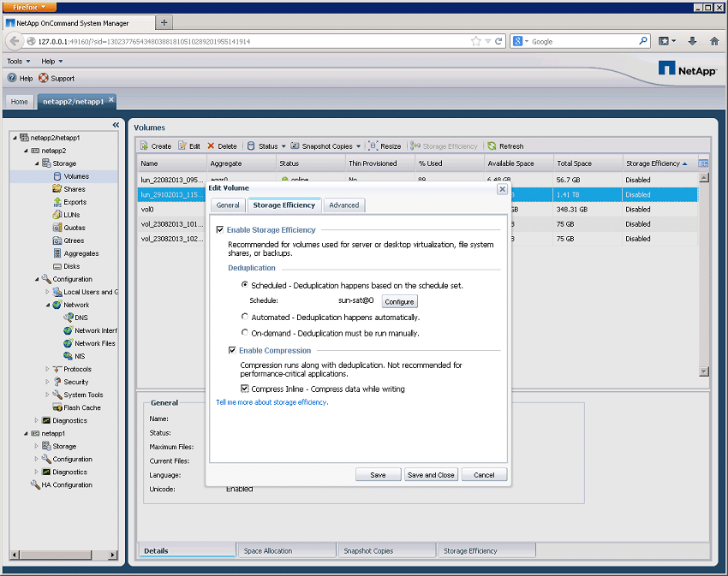Click Save and Close button
Image resolution: width=728 pixels, height=576 pixels.
431,475
